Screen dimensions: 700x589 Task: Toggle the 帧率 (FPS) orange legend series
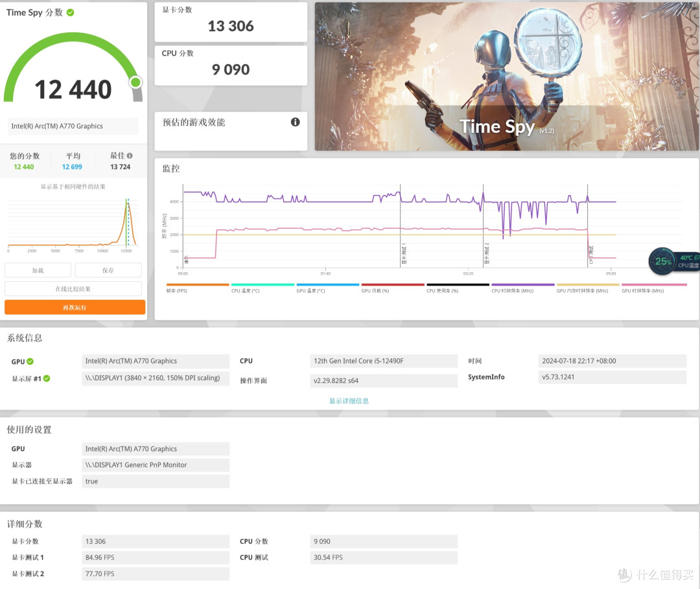coord(197,288)
